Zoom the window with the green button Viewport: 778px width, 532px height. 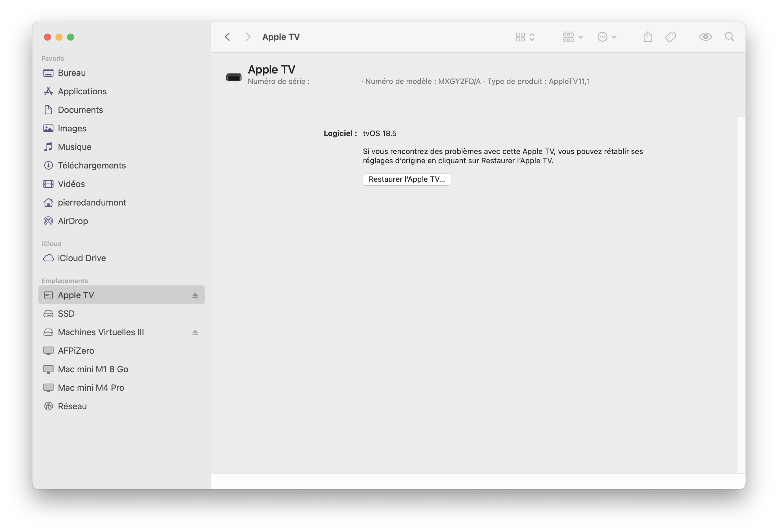(x=71, y=37)
